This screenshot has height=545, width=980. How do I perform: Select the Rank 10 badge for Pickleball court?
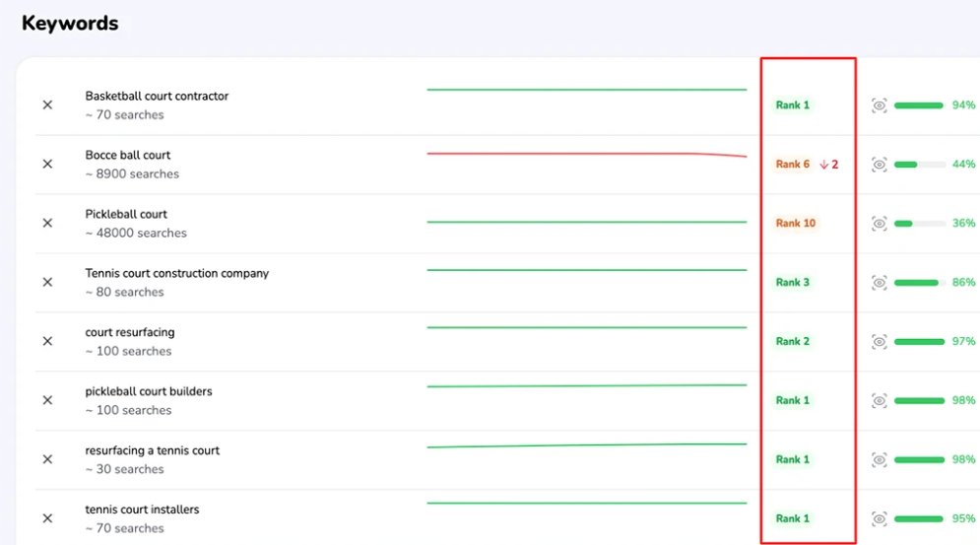click(795, 224)
